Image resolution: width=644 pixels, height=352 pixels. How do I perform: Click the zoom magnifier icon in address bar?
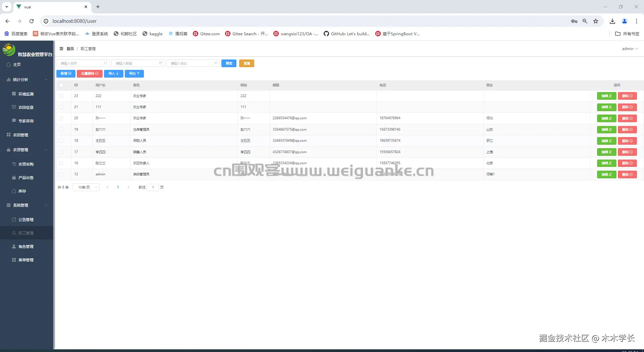click(585, 21)
